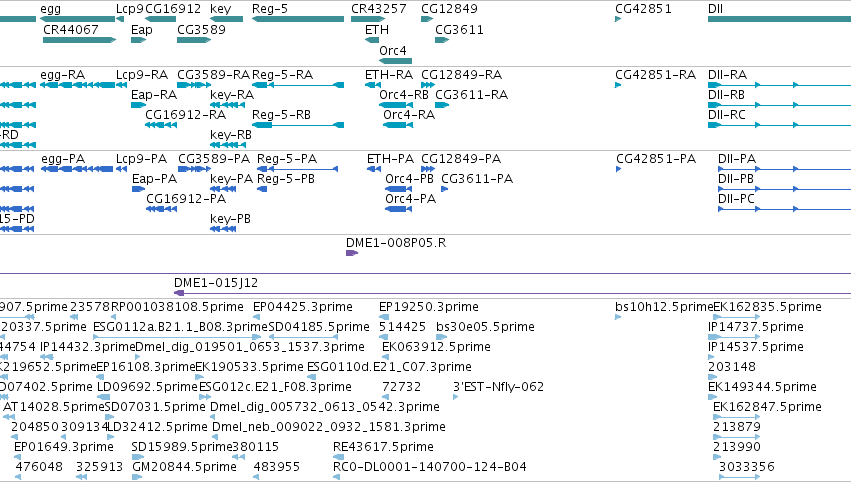
Task: Click the ETH-RA transcript label
Action: click(389, 75)
